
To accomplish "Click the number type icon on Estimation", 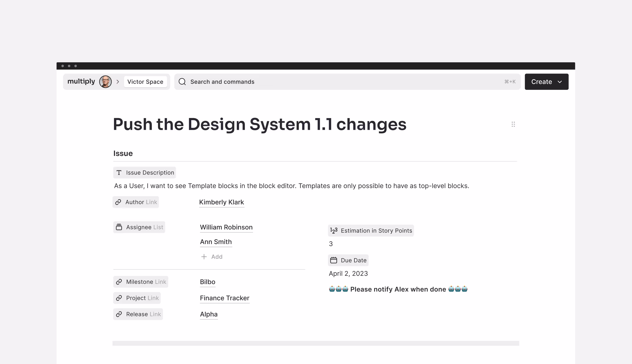I will pos(334,230).
